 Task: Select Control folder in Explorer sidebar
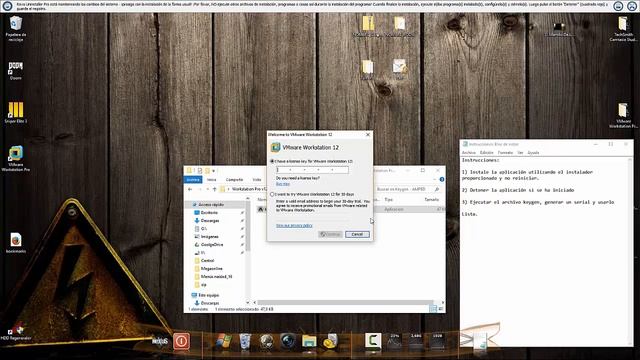click(x=207, y=260)
